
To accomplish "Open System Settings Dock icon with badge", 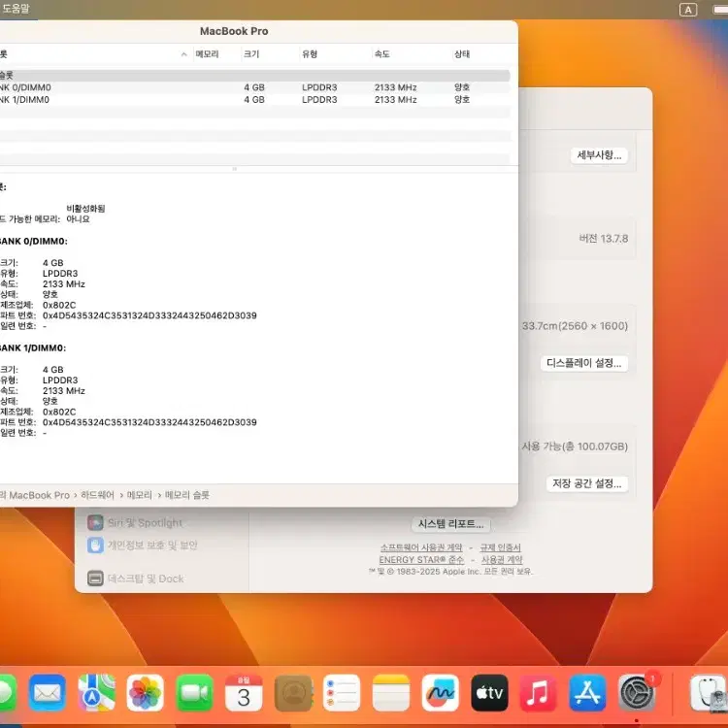I will point(637,693).
